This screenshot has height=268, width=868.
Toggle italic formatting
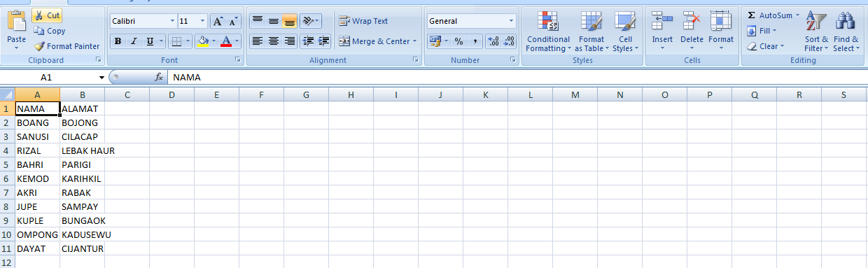point(134,41)
